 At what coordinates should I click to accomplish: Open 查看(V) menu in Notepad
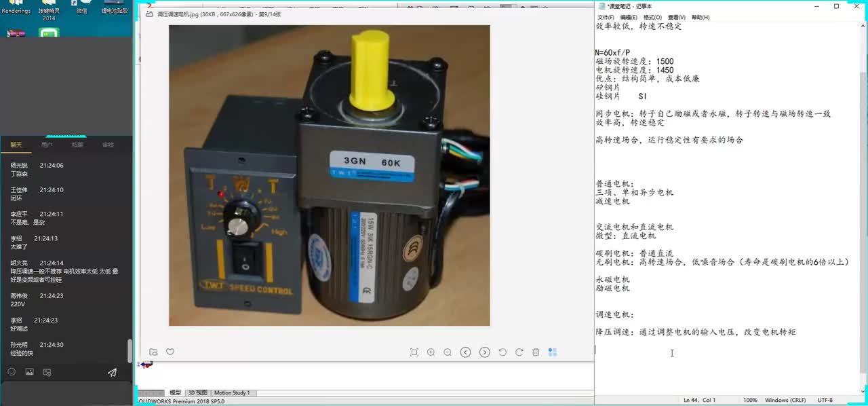click(x=677, y=17)
